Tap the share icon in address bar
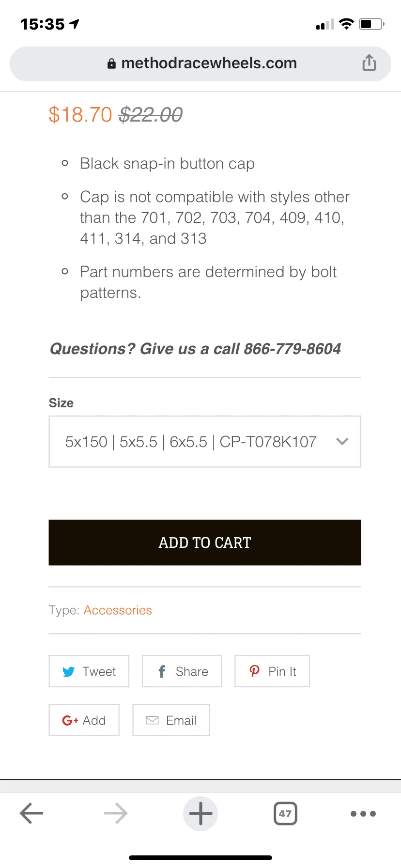 coord(369,63)
